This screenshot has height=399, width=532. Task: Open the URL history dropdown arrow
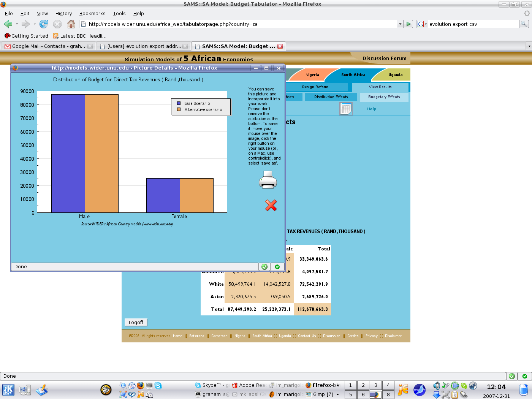(400, 24)
